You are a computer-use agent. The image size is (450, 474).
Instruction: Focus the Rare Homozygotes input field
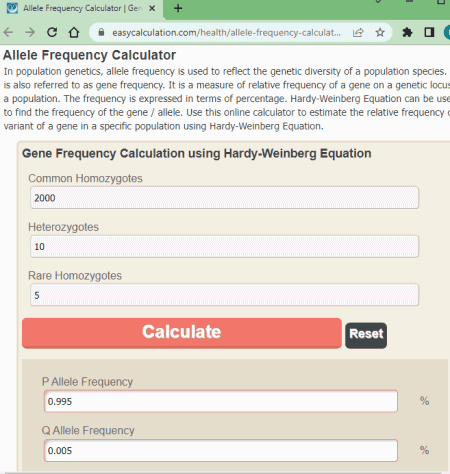pyautogui.click(x=224, y=295)
